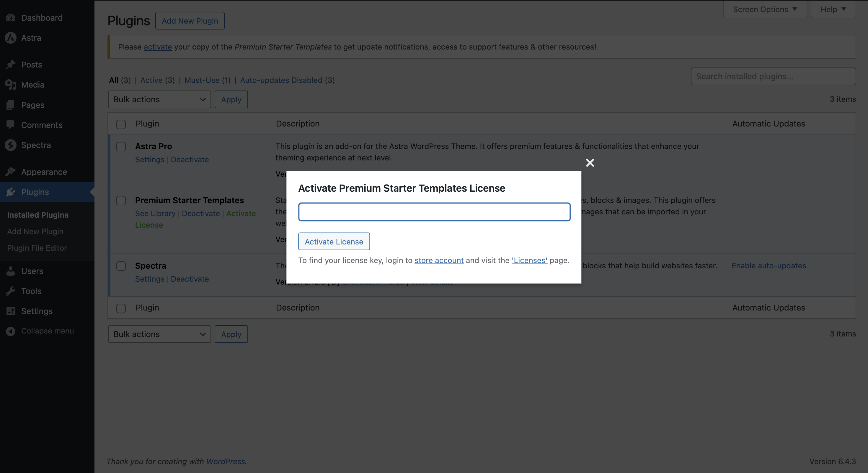Open the Bulk actions dropdown

159,99
